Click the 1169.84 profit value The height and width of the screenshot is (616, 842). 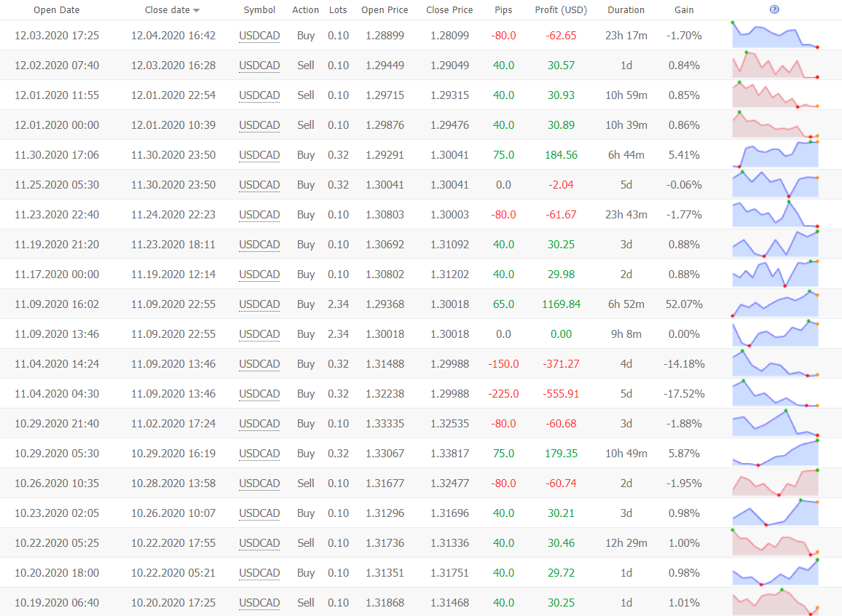click(561, 304)
